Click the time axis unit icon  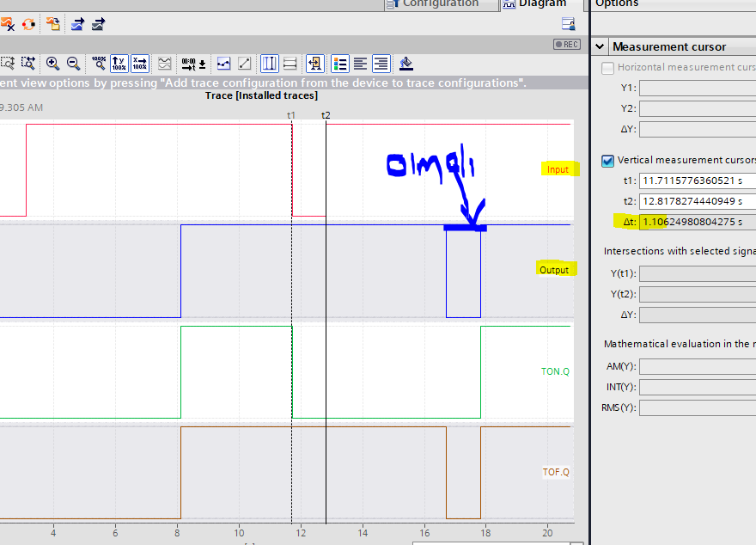pyautogui.click(x=194, y=63)
